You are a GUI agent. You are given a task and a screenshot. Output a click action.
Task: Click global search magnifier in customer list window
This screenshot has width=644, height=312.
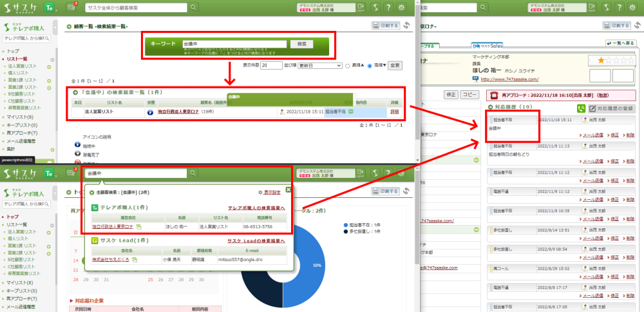pyautogui.click(x=193, y=7)
